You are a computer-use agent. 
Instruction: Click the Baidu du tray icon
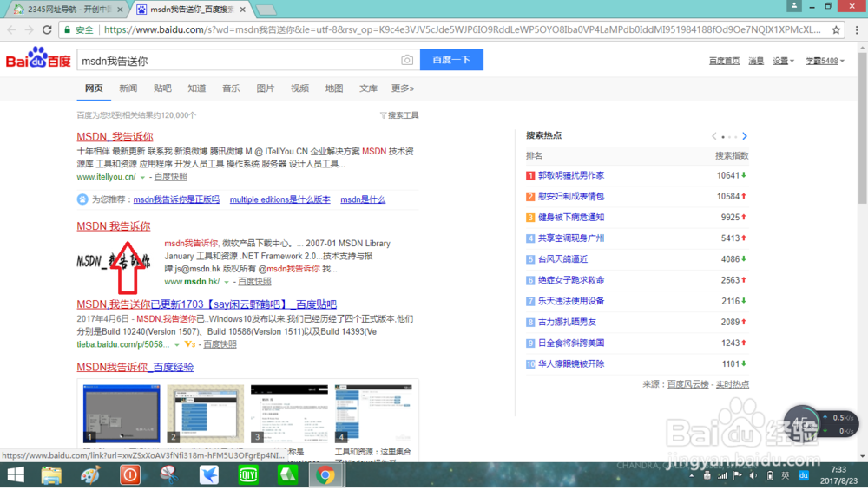[803, 475]
